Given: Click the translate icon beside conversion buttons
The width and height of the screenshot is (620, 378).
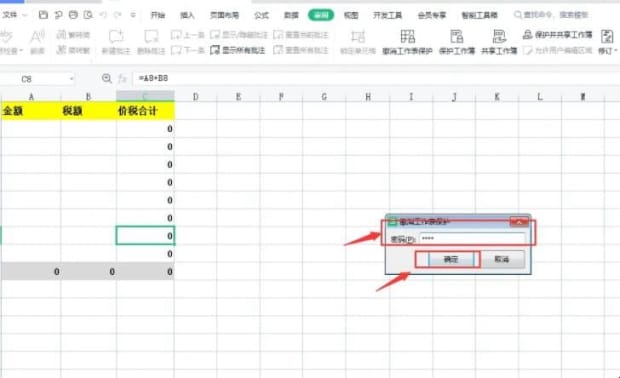Looking at the screenshot, I should (37, 37).
